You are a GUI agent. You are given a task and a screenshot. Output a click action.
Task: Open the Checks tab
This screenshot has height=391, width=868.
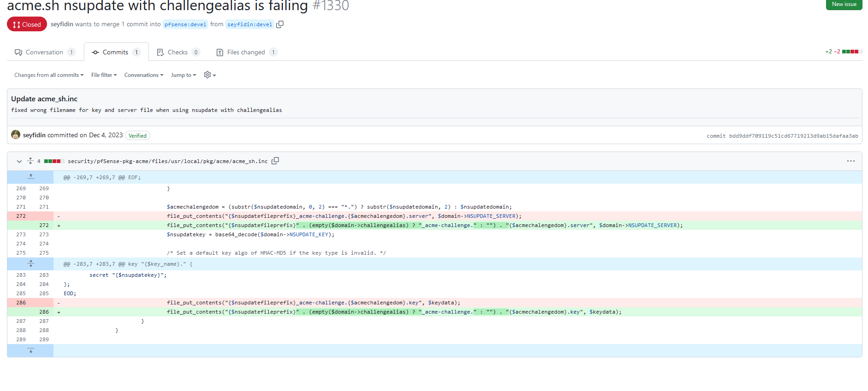(178, 52)
